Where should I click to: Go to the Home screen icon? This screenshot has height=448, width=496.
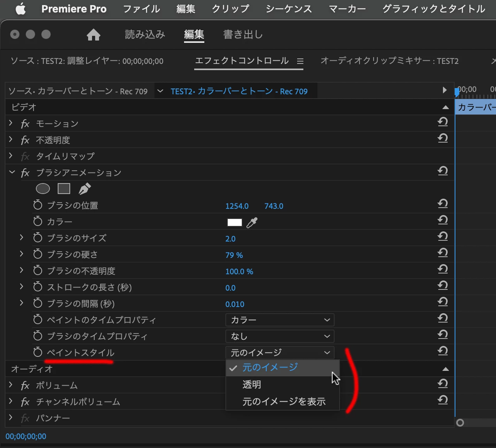pos(94,35)
